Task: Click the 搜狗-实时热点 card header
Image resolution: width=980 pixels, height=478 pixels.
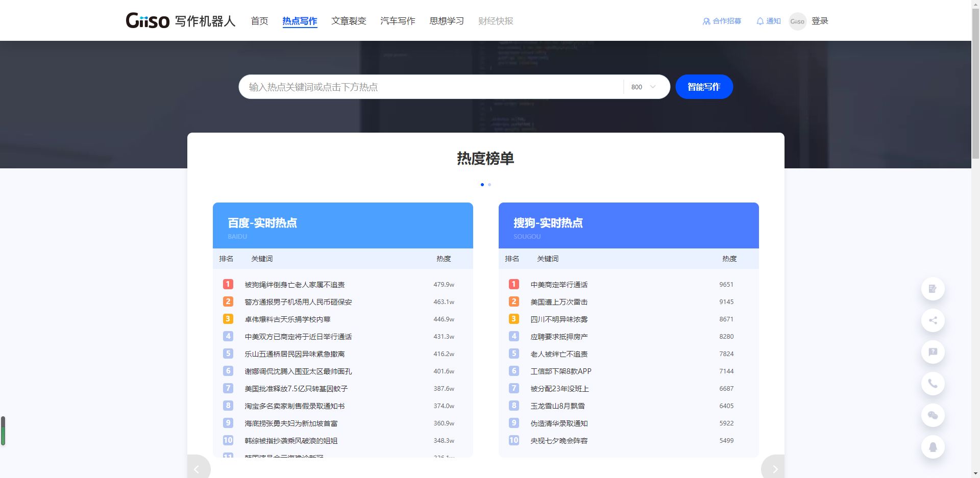Action: tap(629, 225)
